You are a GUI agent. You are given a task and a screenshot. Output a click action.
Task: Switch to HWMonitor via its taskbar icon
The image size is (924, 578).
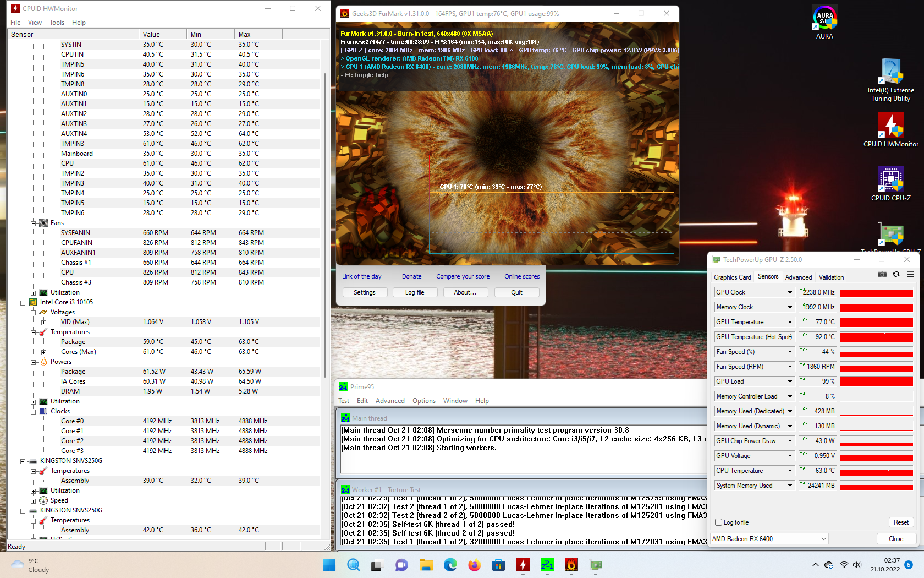522,565
